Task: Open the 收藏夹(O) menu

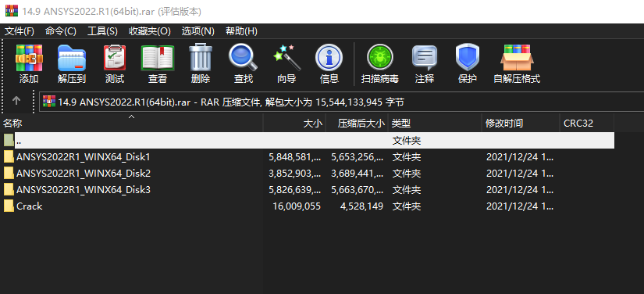Action: [150, 31]
